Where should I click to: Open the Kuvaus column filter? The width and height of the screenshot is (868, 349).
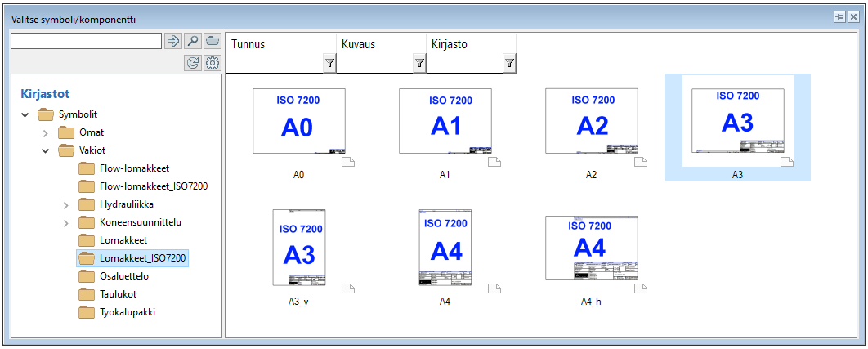pyautogui.click(x=419, y=65)
